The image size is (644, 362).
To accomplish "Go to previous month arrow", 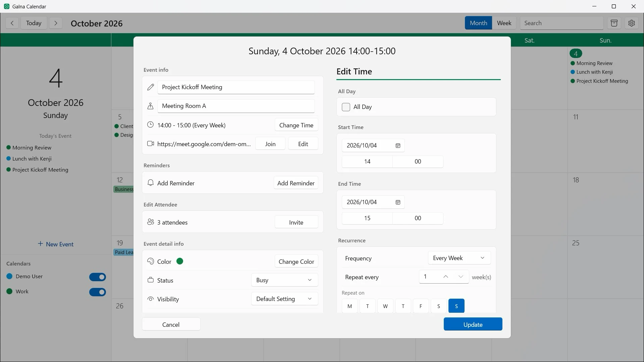I will 12,23.
